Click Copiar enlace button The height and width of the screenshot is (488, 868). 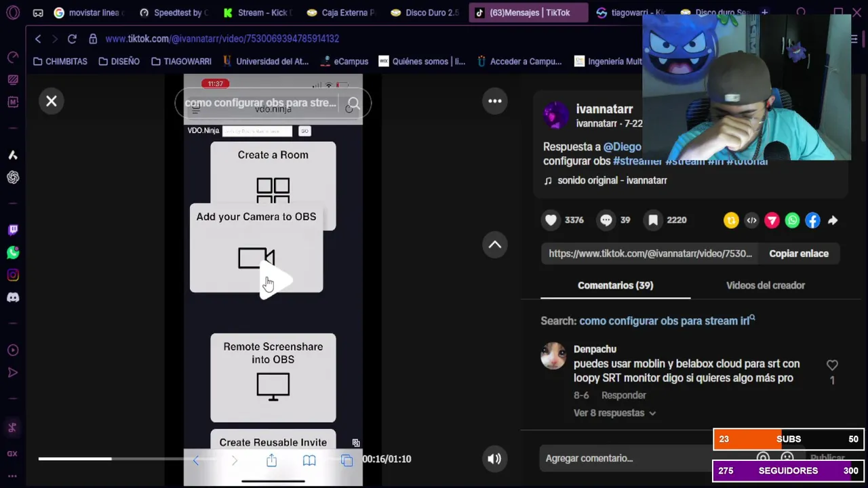(x=799, y=253)
